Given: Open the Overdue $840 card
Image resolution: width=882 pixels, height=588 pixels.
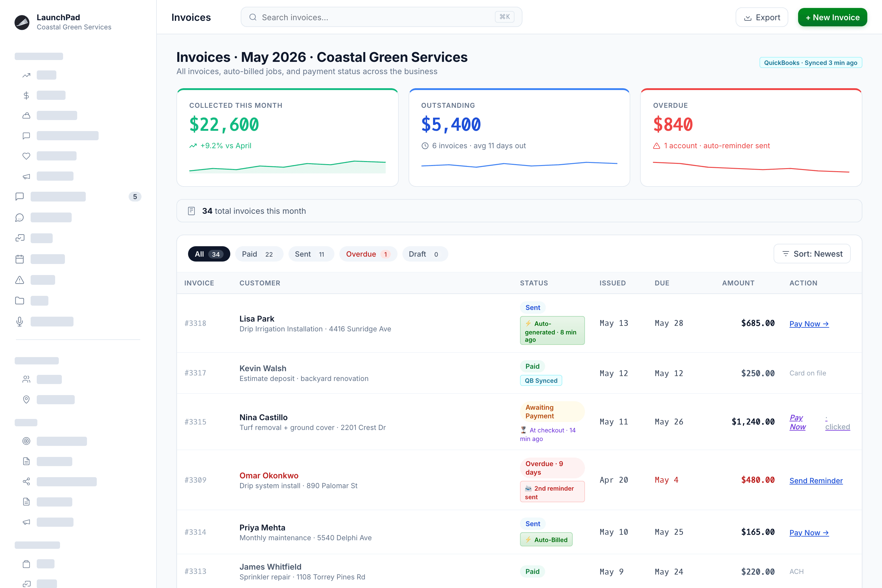Looking at the screenshot, I should pos(751,138).
